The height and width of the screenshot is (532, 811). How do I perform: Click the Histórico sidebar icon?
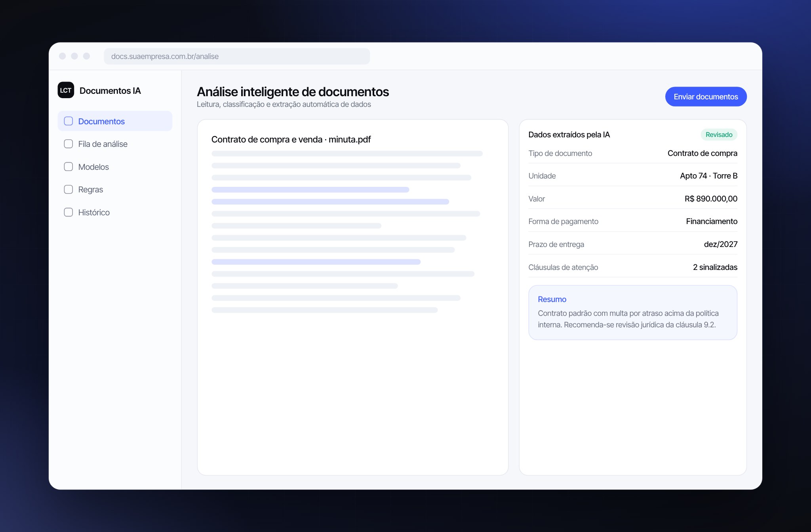tap(69, 212)
